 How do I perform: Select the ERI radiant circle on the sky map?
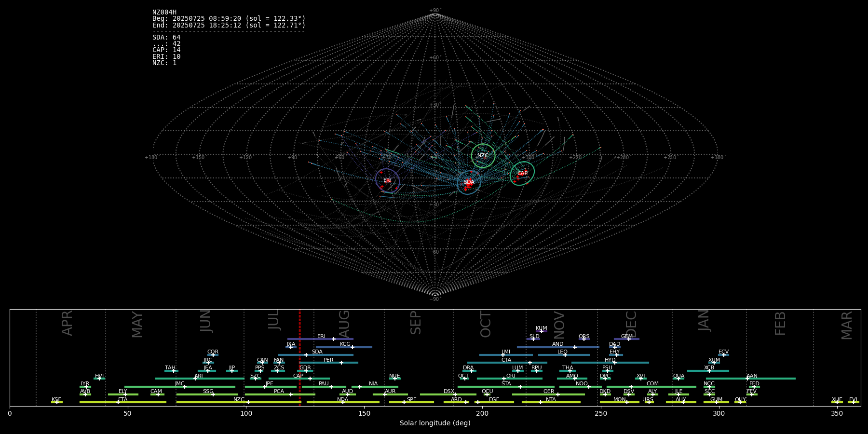click(387, 180)
